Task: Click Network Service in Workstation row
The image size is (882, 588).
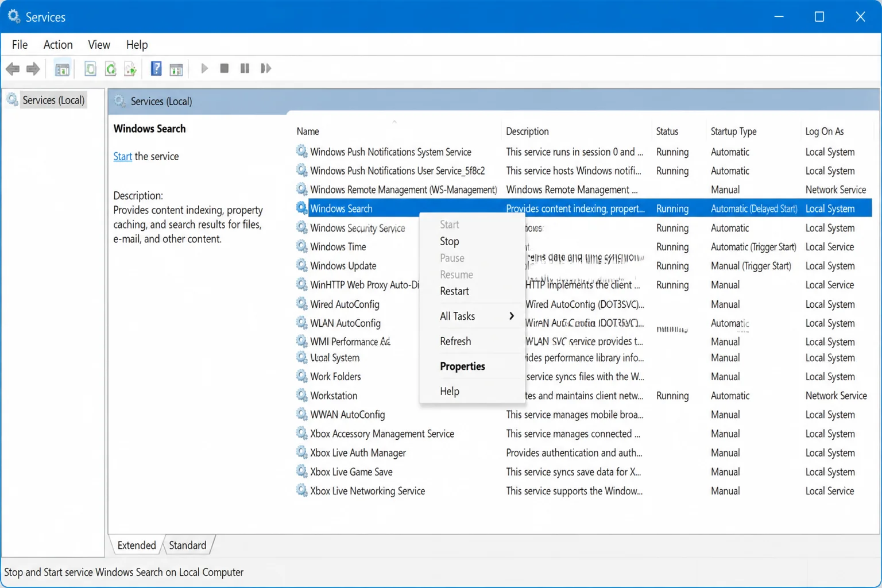Action: pos(835,396)
